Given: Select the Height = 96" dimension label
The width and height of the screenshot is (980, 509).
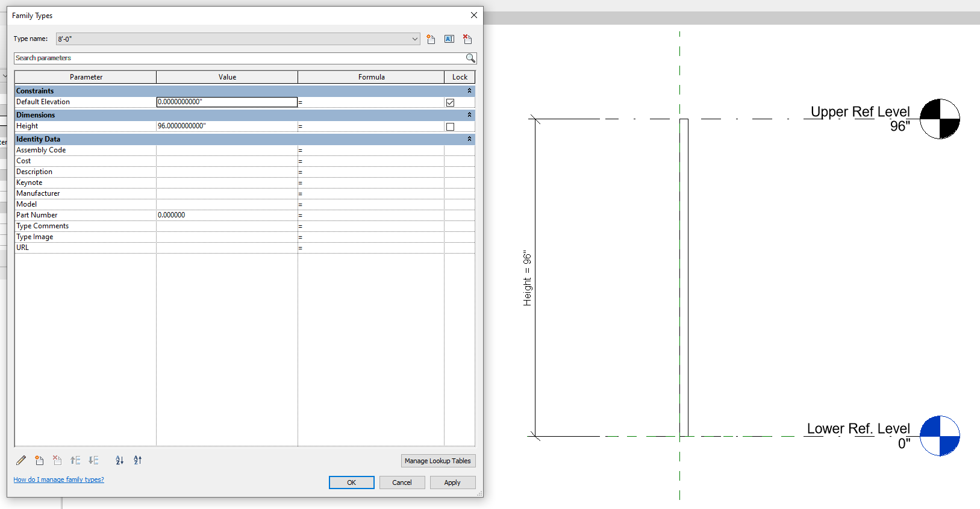Looking at the screenshot, I should tap(528, 278).
